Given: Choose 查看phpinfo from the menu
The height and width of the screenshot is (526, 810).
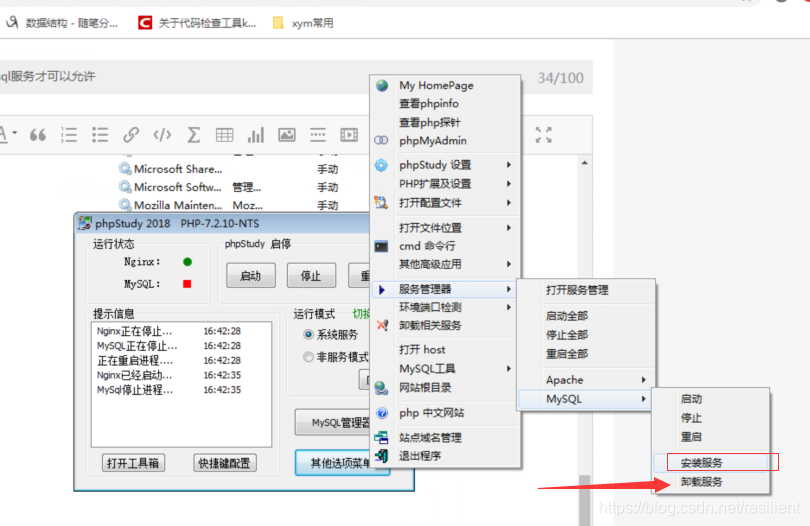Looking at the screenshot, I should pyautogui.click(x=429, y=104).
